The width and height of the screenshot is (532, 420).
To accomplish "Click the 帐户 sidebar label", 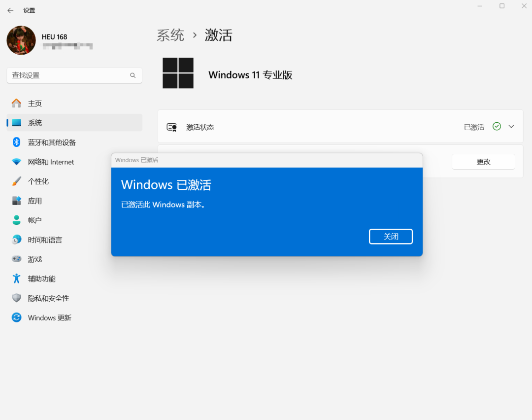I will coord(34,220).
